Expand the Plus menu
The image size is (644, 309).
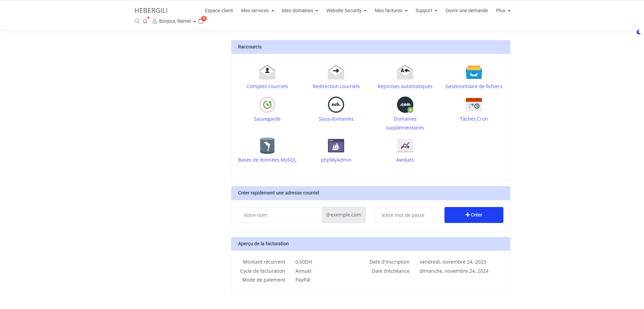(x=503, y=11)
